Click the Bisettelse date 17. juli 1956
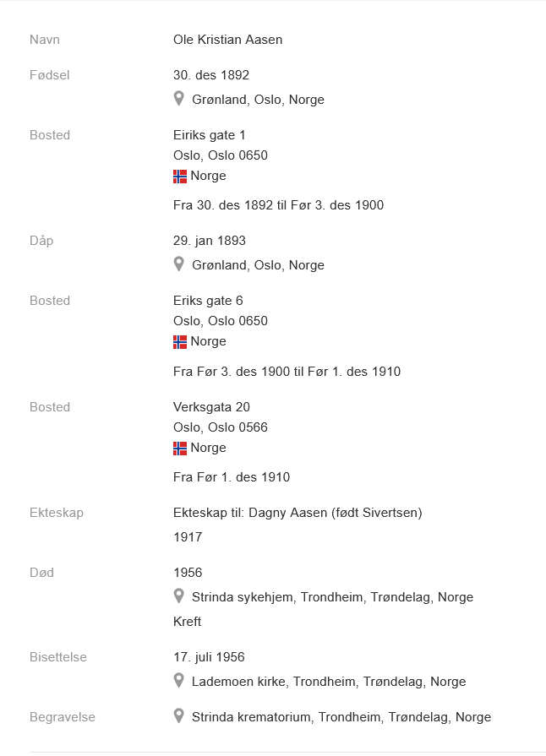The width and height of the screenshot is (546, 756). pyautogui.click(x=209, y=657)
